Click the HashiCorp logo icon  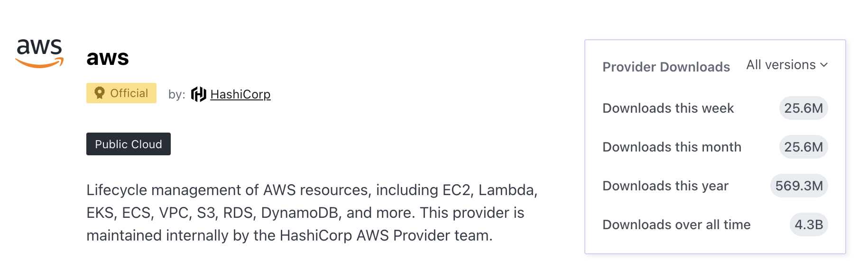tap(199, 94)
